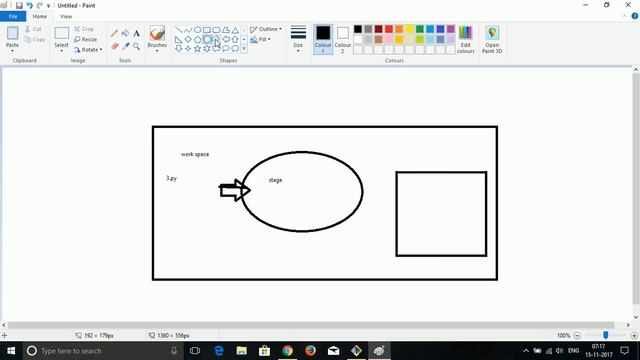Choose the Rectangle shape

207,30
